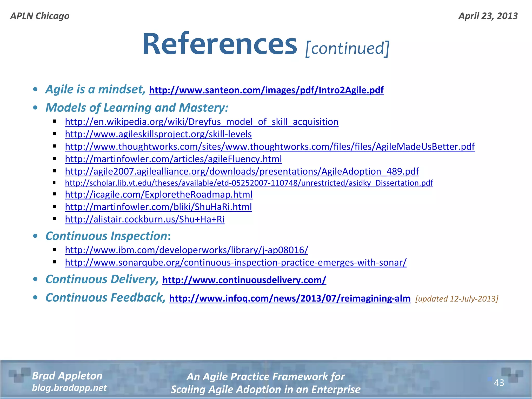This screenshot has width=532, height=399.
Task: Open agile2007 AgileAdoption_489.pdf link
Action: [x=242, y=171]
